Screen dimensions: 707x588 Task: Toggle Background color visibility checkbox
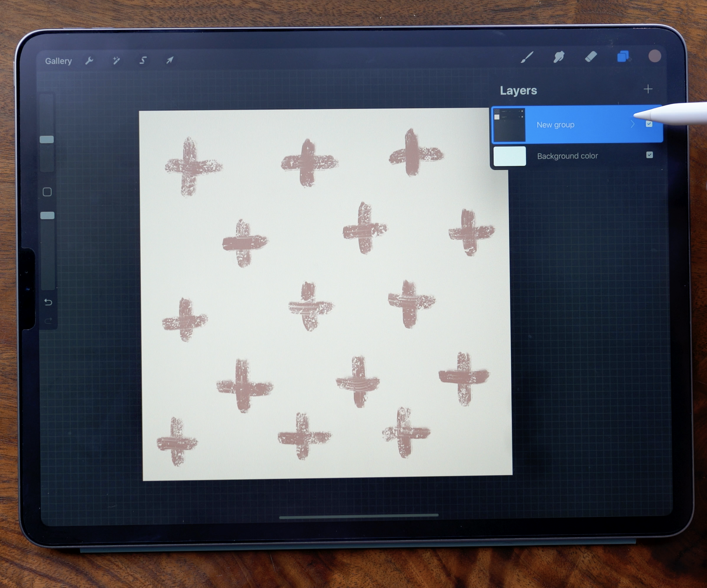[649, 155]
